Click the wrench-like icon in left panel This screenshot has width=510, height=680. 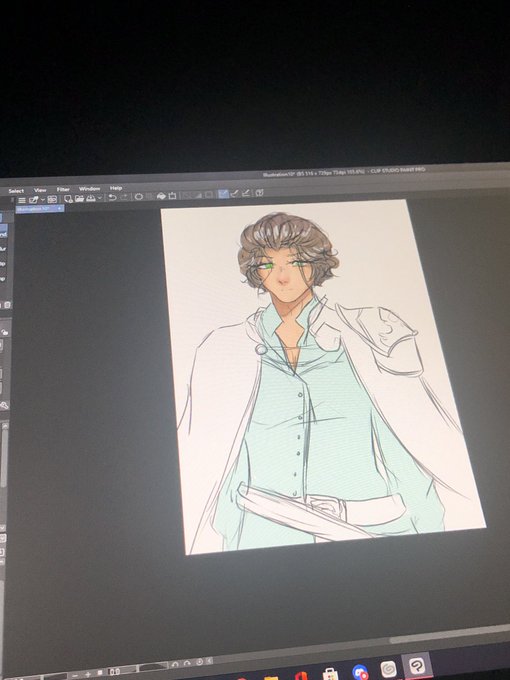tap(4, 405)
